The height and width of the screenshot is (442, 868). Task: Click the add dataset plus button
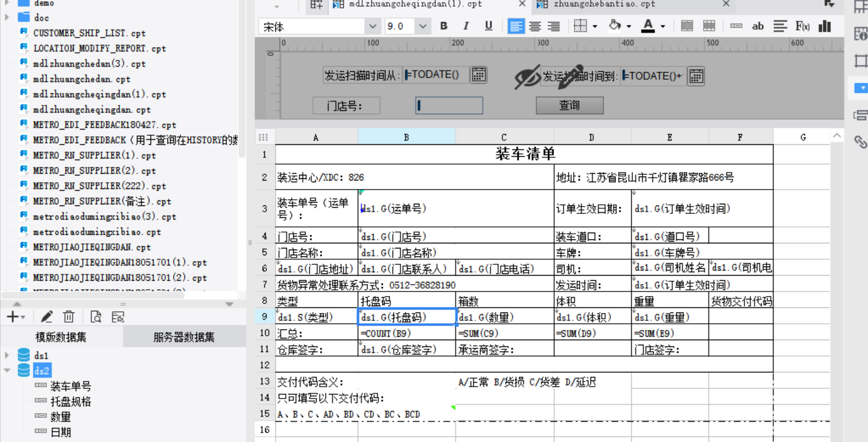click(x=12, y=317)
